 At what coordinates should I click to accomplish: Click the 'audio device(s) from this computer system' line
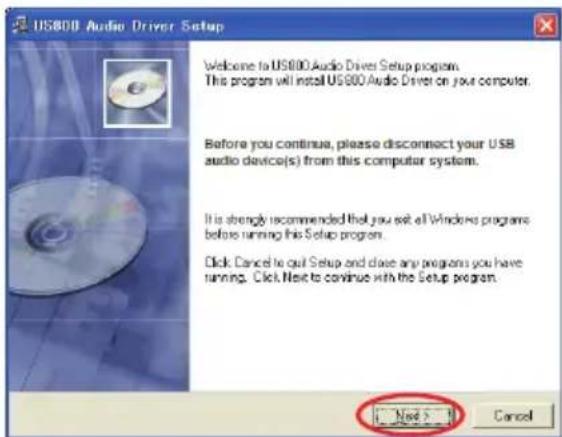tap(341, 161)
